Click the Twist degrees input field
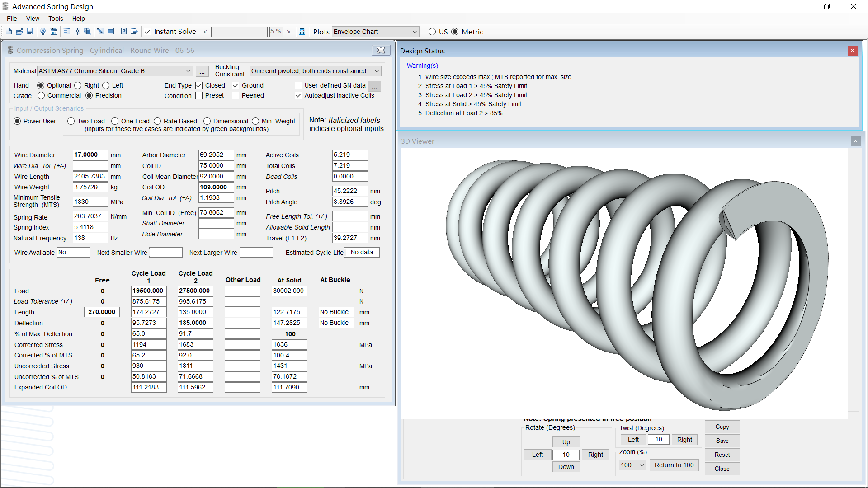Viewport: 868px width, 488px height. click(x=659, y=440)
